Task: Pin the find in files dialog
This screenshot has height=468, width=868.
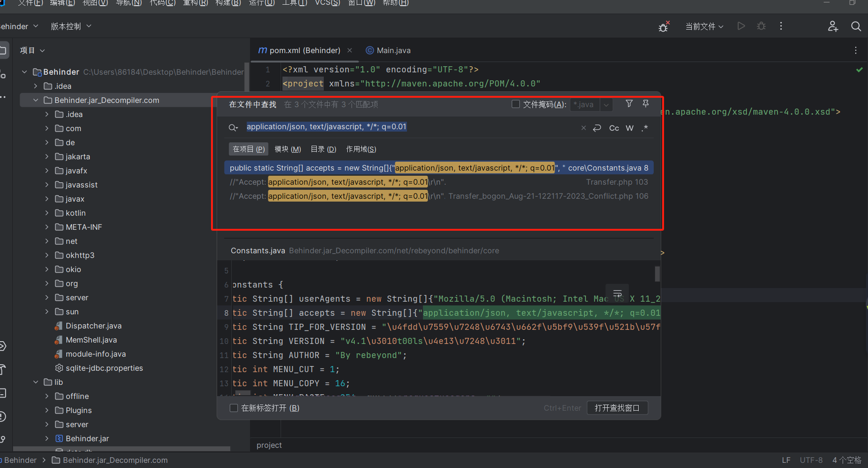Action: (646, 104)
